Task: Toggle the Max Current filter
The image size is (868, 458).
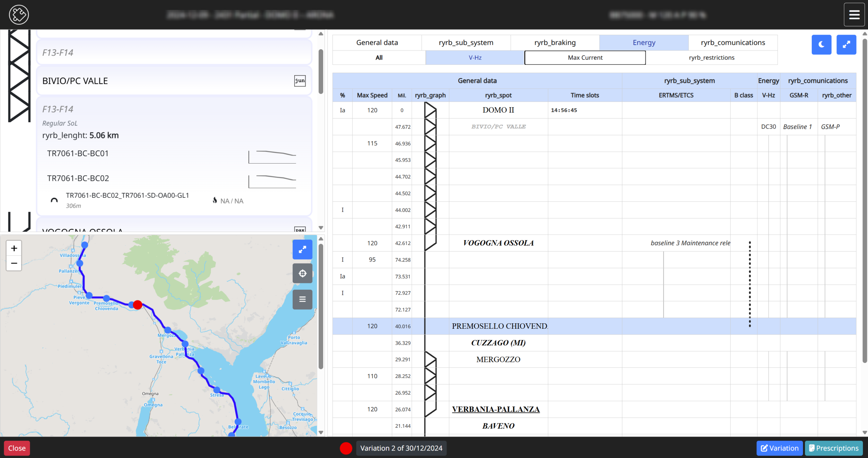Action: coord(585,58)
